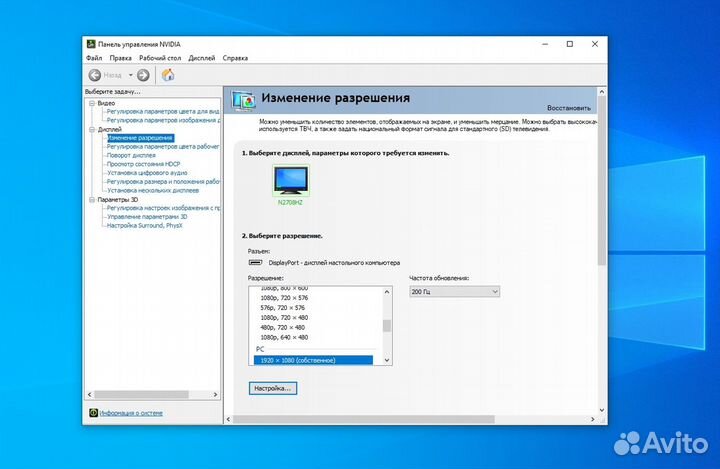The width and height of the screenshot is (720, 469).
Task: Open Регулировка параметров изображения tree item
Action: click(x=163, y=120)
